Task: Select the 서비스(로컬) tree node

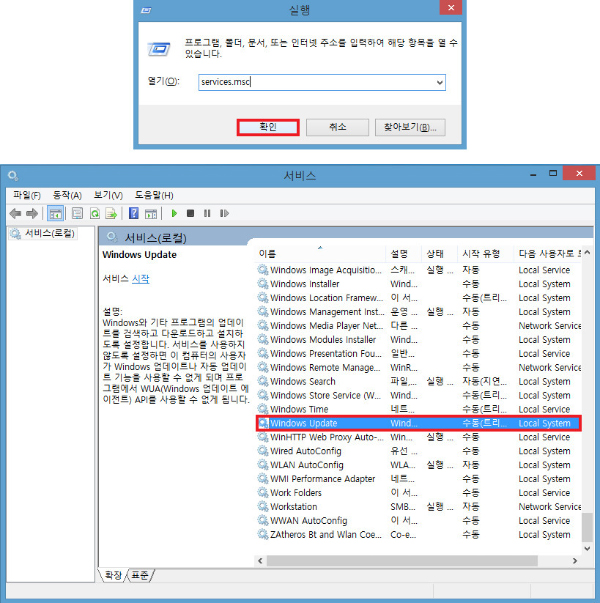Action: click(42, 233)
